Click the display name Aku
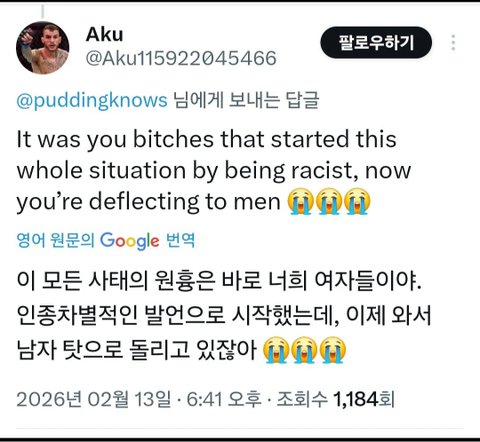The image size is (480, 442). pyautogui.click(x=104, y=34)
